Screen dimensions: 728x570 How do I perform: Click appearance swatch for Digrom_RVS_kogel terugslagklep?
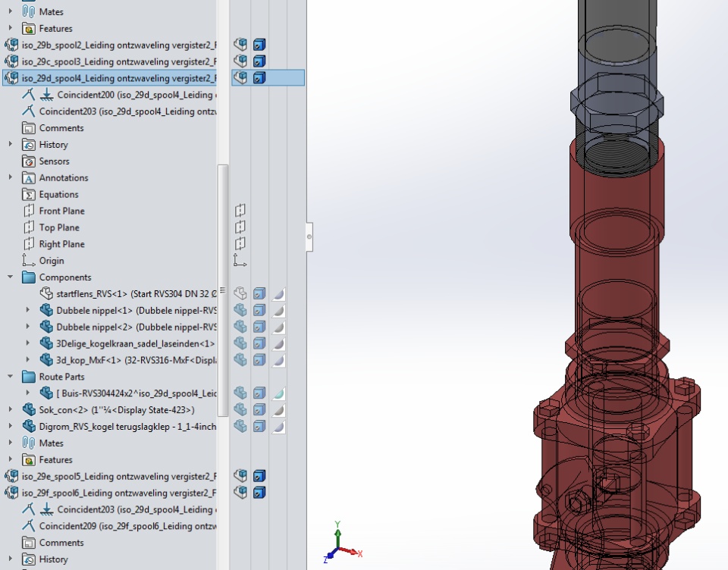278,427
